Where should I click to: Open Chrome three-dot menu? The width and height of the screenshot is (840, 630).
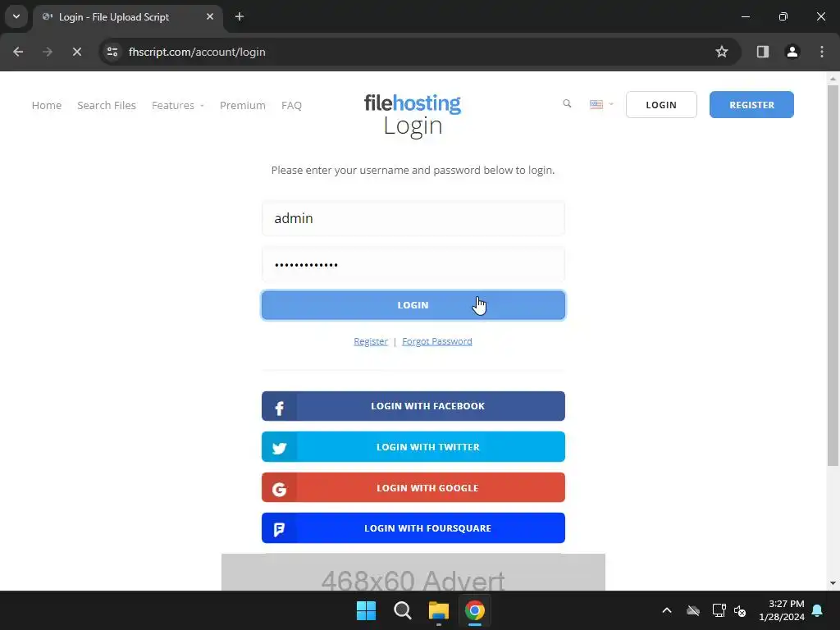822,52
